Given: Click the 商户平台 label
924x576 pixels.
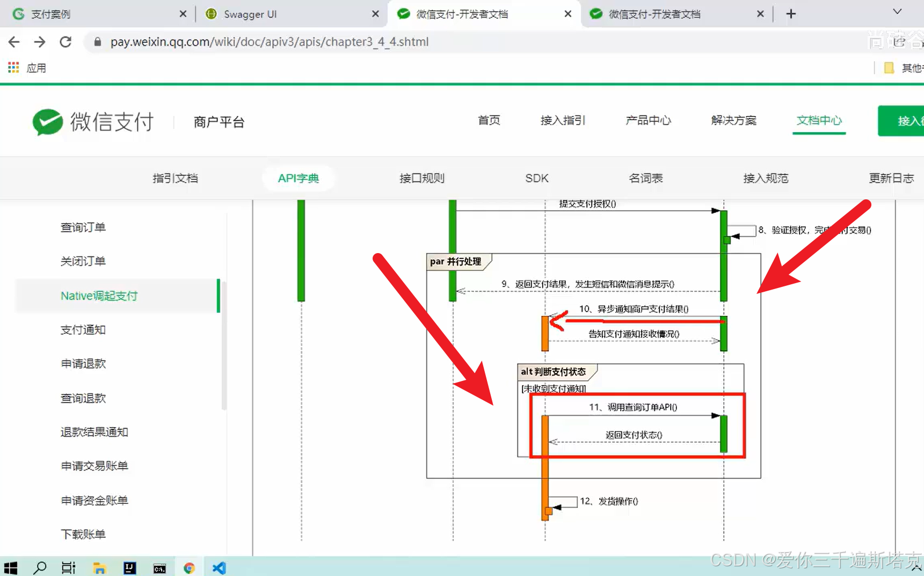Looking at the screenshot, I should tap(219, 122).
